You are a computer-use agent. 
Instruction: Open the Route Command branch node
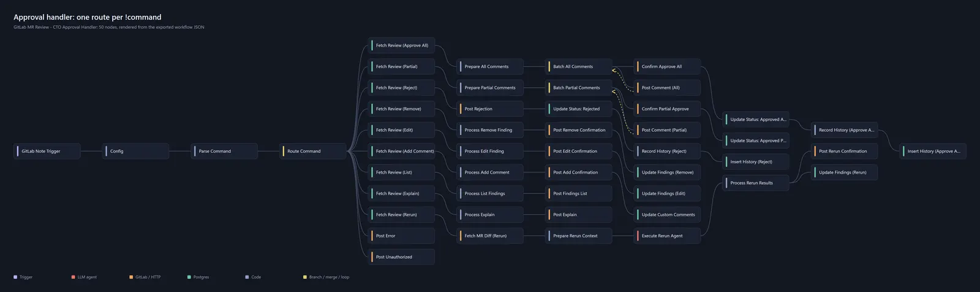coord(313,151)
